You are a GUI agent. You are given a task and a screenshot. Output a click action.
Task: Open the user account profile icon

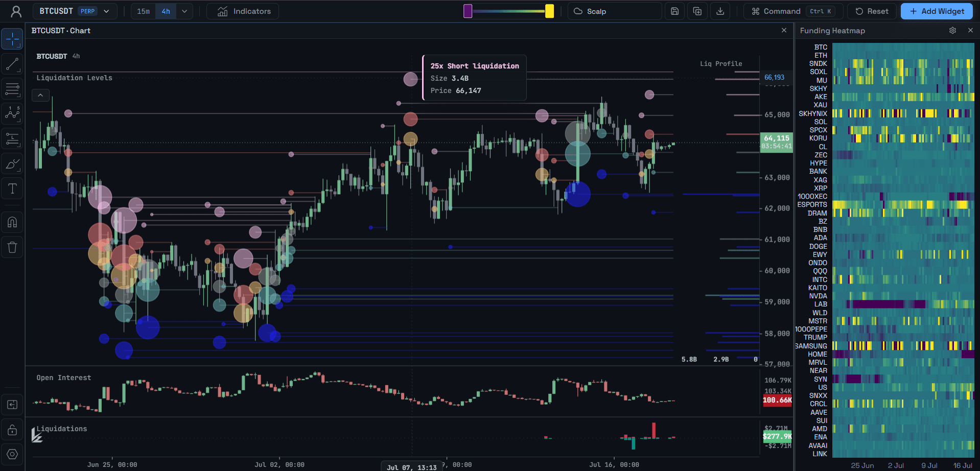(x=16, y=11)
